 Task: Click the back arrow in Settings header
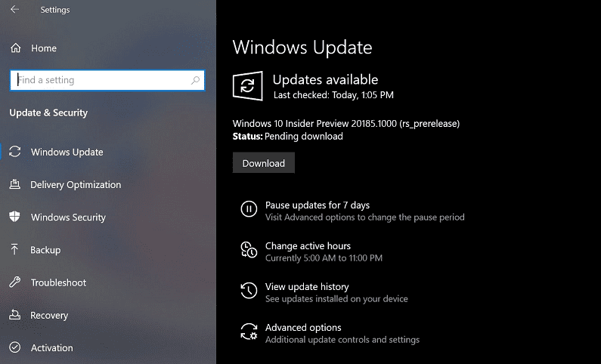tap(14, 9)
